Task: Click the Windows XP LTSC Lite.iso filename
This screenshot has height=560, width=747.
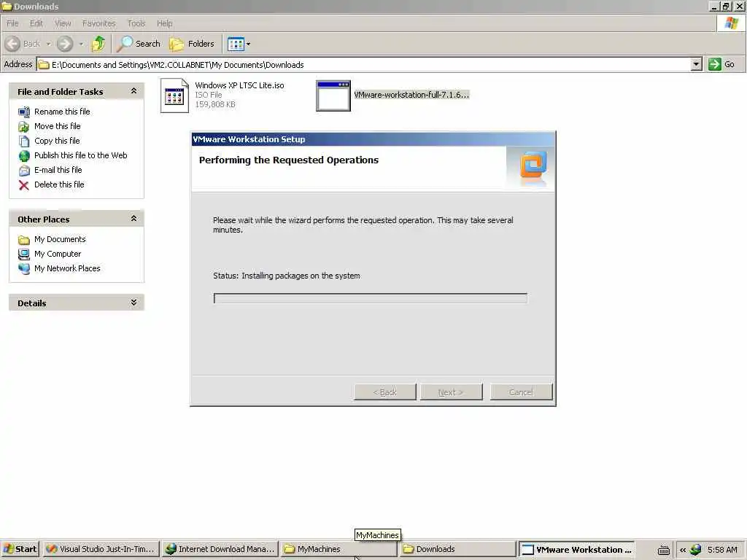Action: pos(239,85)
